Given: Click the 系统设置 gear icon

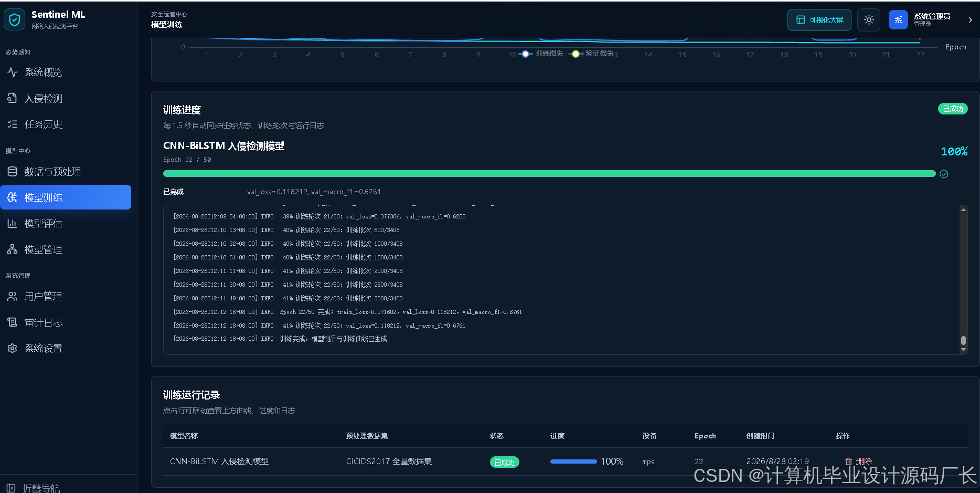Looking at the screenshot, I should (x=13, y=348).
